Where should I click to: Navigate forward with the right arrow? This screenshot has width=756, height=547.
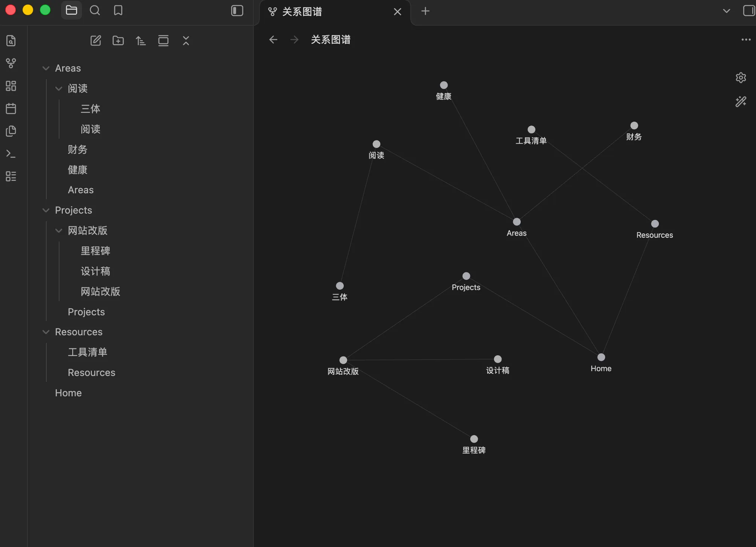coord(294,40)
